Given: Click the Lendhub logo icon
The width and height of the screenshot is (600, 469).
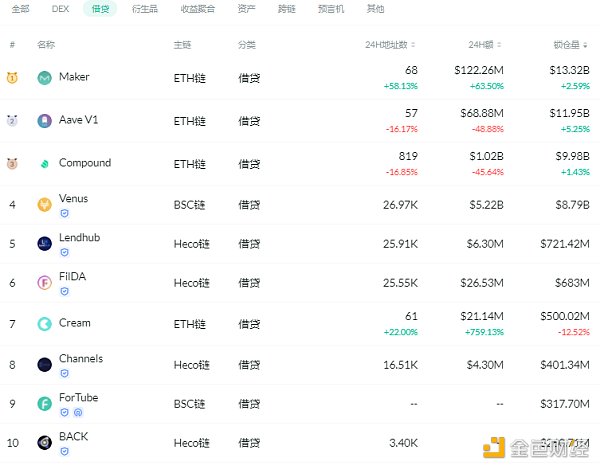Looking at the screenshot, I should tap(44, 244).
